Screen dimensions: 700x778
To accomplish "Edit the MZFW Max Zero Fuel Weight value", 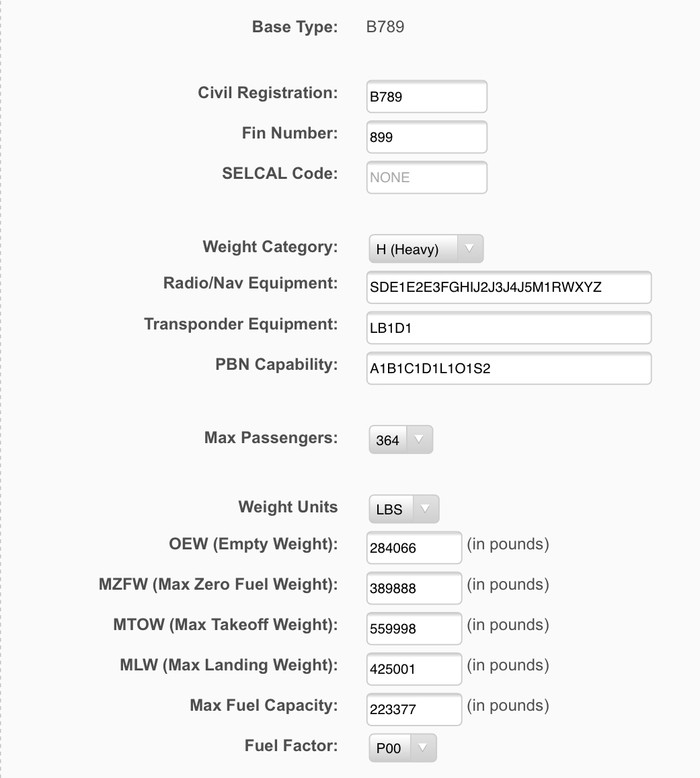I will point(414,588).
